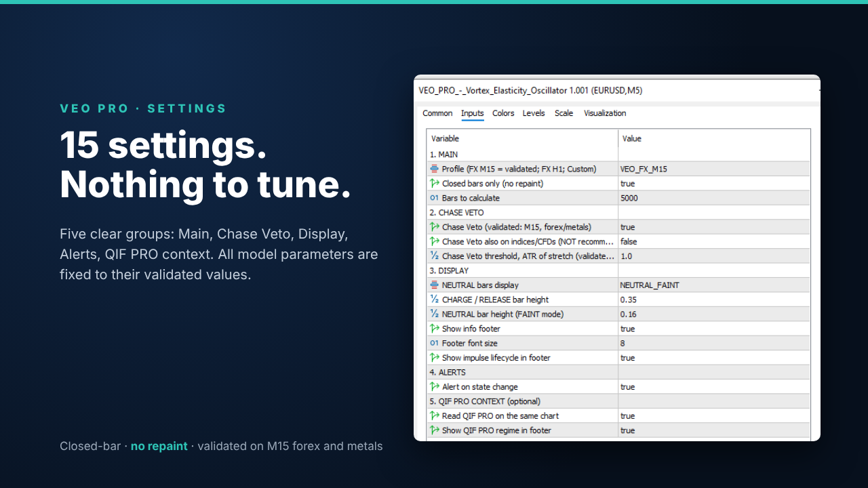Click the bool icon for Show info footer

pyautogui.click(x=435, y=329)
